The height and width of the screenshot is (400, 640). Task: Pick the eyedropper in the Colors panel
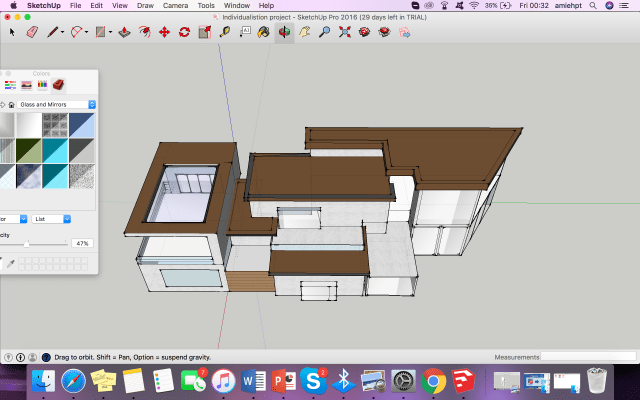click(11, 264)
